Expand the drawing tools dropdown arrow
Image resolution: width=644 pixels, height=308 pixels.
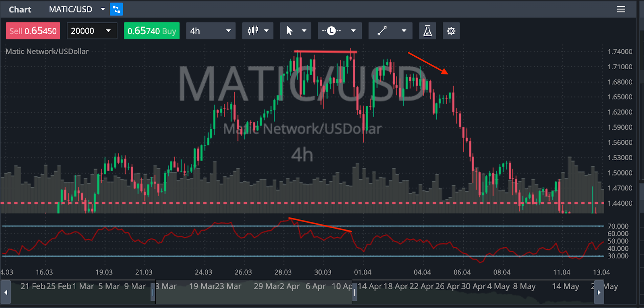(404, 31)
